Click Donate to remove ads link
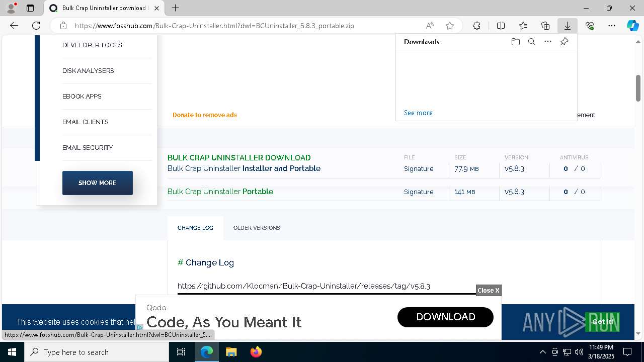644x362 pixels. pyautogui.click(x=205, y=115)
